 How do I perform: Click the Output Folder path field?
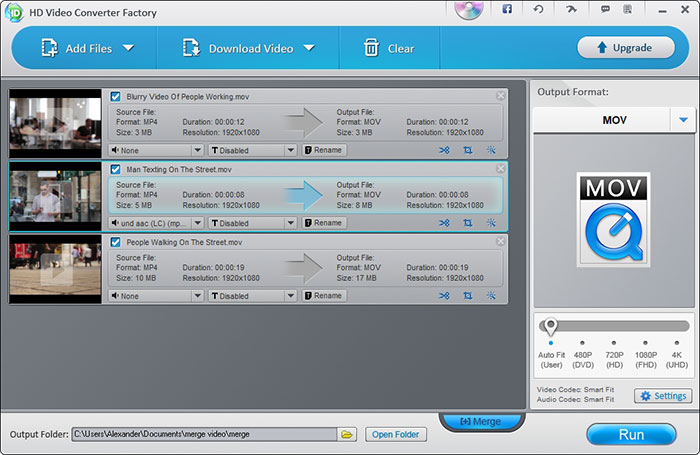point(204,434)
